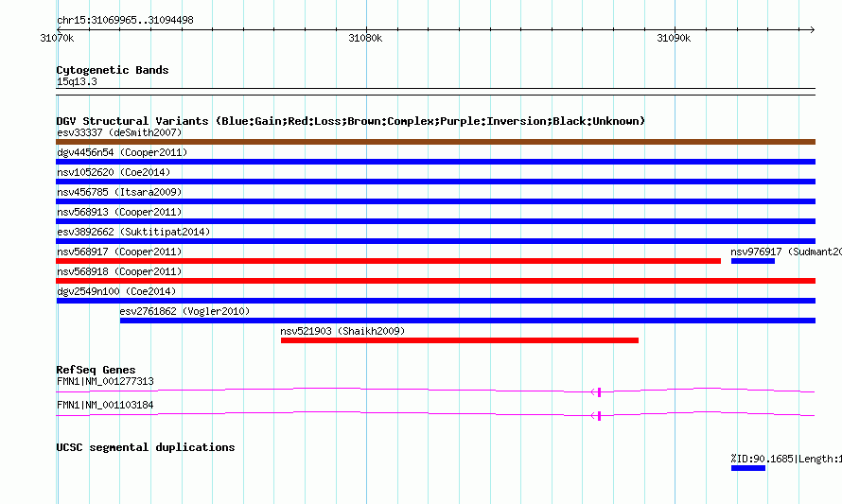The image size is (842, 504).
Task: Click the nsv456785 (Itsara2009) label
Action: coord(119,192)
